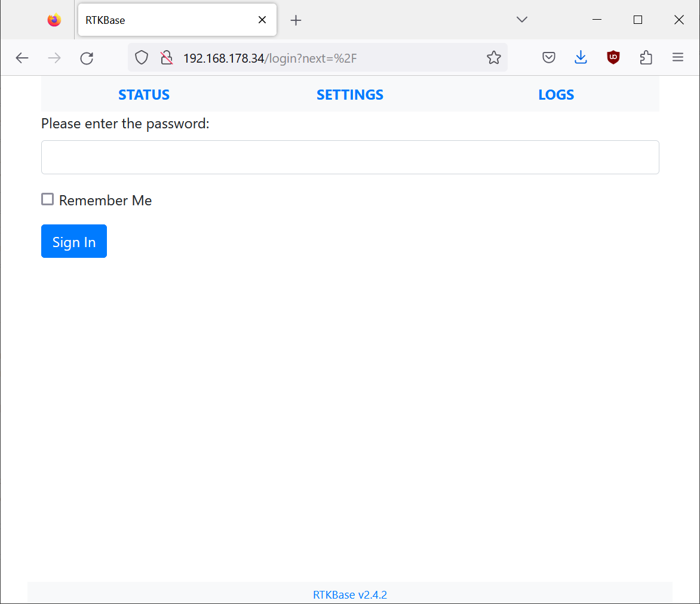Click the insecure connection padlock icon
700x604 pixels.
coord(167,58)
